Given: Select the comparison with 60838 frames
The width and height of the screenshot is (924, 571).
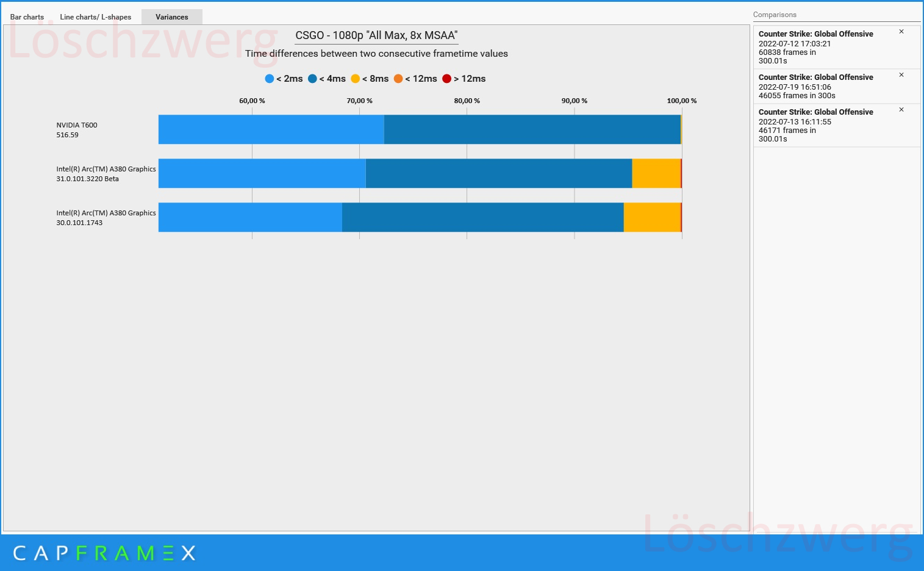Looking at the screenshot, I should 837,48.
